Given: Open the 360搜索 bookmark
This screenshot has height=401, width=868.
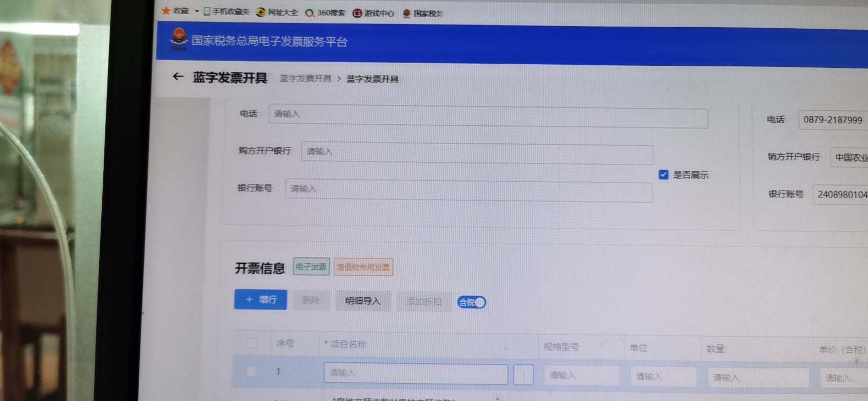Looking at the screenshot, I should click(x=325, y=13).
